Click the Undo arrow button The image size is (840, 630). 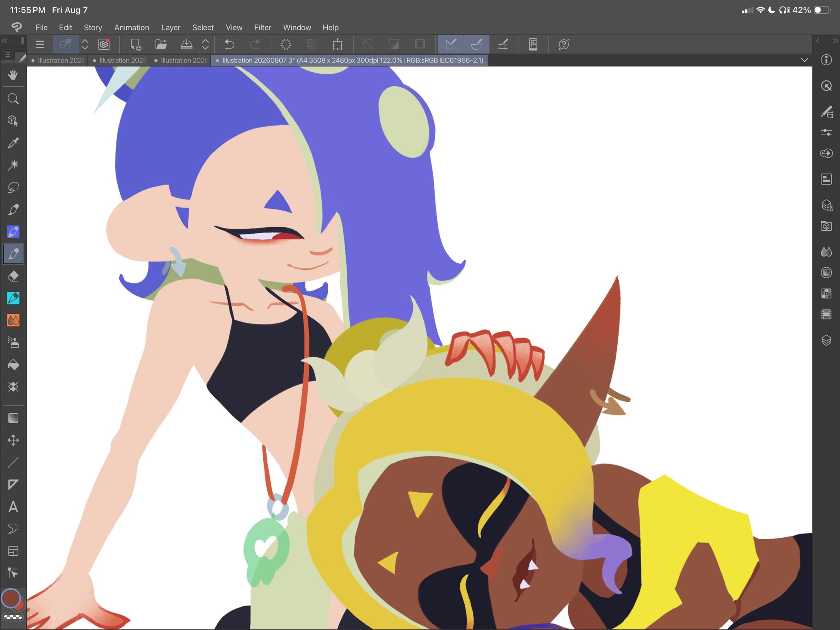click(x=230, y=44)
